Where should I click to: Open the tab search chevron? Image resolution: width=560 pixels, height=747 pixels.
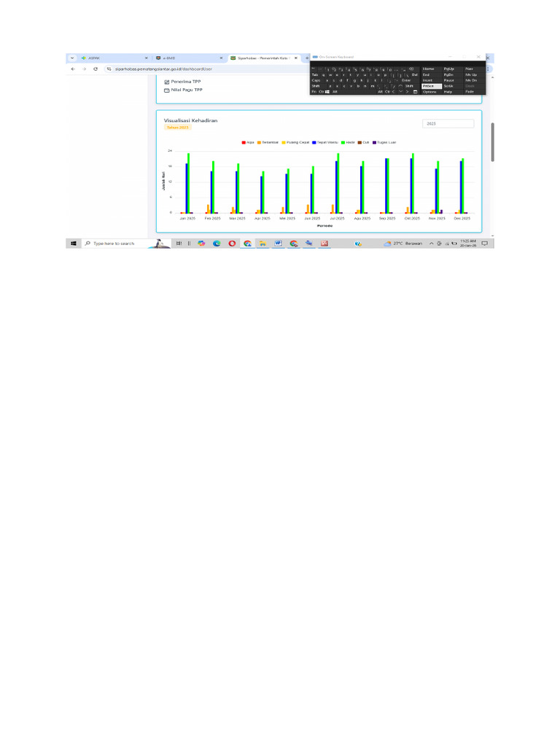[72, 58]
